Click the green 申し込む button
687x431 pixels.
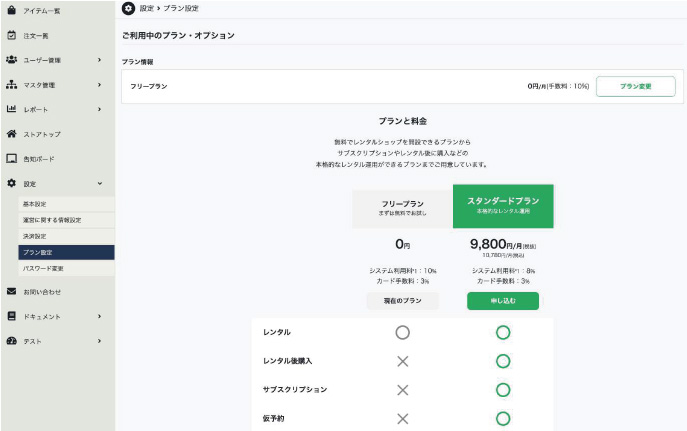[x=502, y=301]
